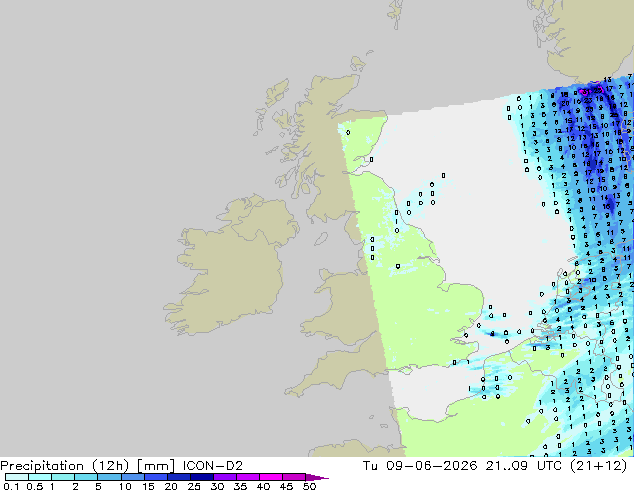Click the 15–20 mm royal blue swatch
The width and height of the screenshot is (634, 490).
click(x=156, y=477)
